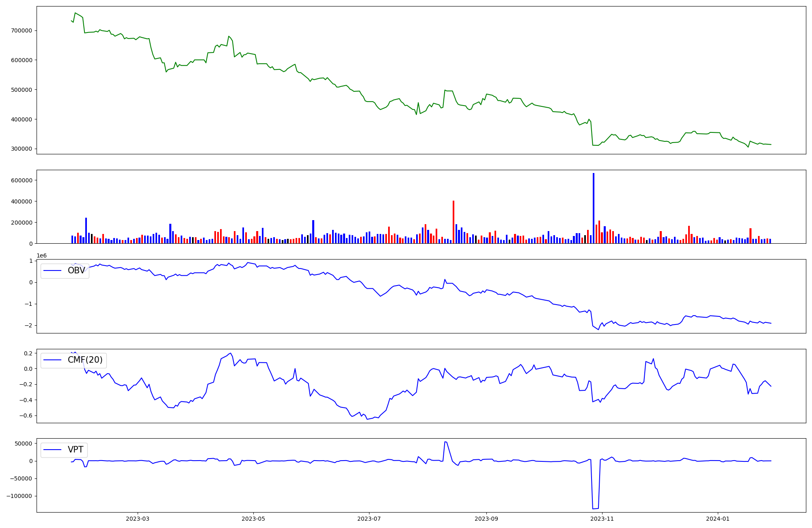812x528 pixels.
Task: Select the 2024-01 date tick label
Action: click(x=718, y=519)
